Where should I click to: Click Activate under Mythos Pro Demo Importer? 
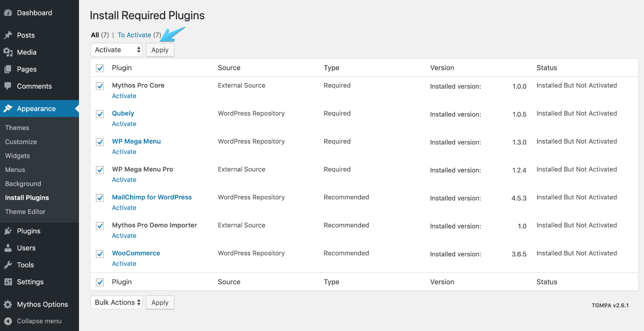(x=124, y=236)
